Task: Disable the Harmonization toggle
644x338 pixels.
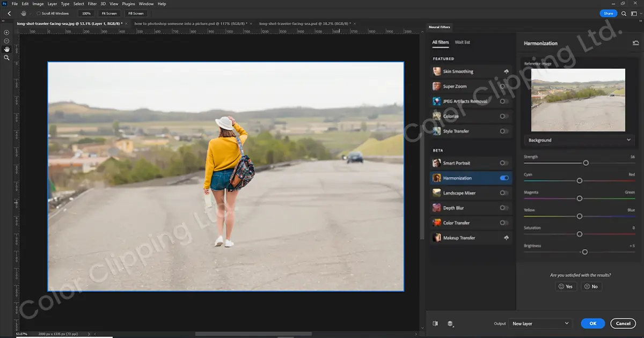Action: pos(504,178)
